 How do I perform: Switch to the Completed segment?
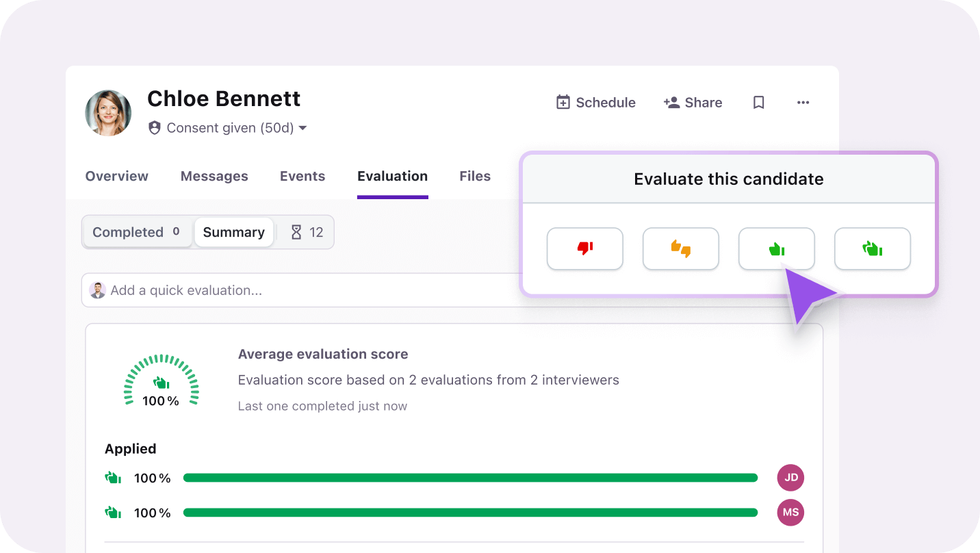pos(136,233)
